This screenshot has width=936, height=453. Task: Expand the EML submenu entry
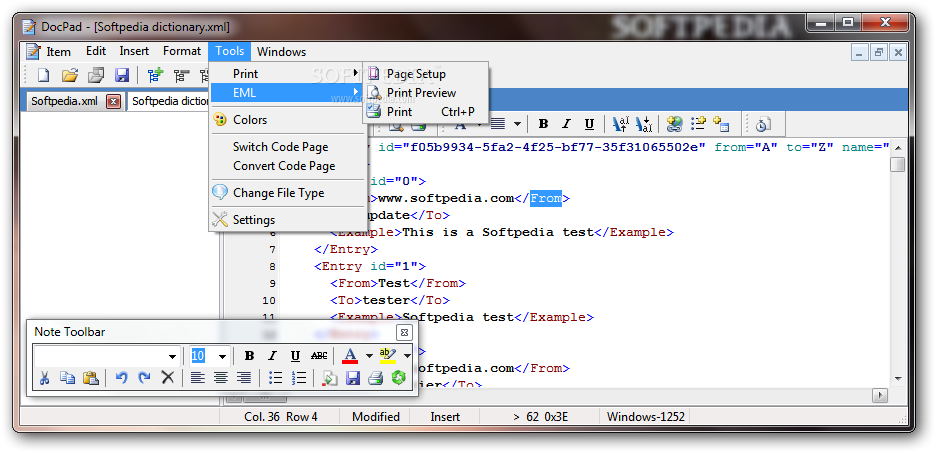point(287,93)
